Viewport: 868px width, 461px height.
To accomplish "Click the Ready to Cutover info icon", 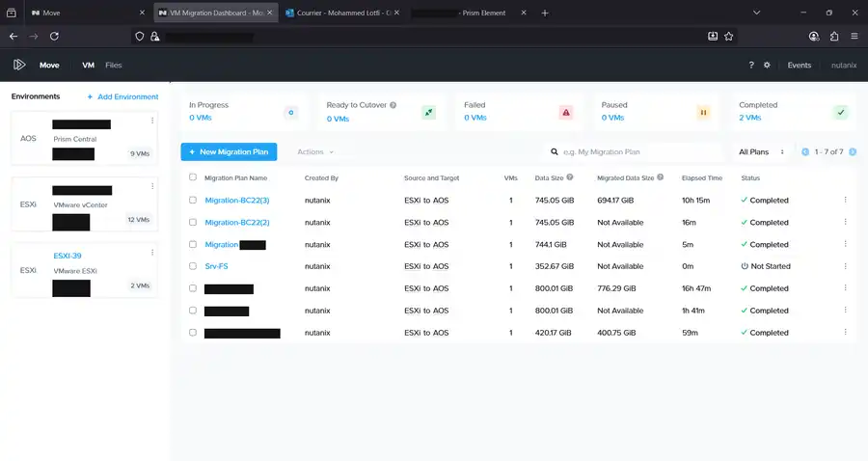I will [x=393, y=105].
